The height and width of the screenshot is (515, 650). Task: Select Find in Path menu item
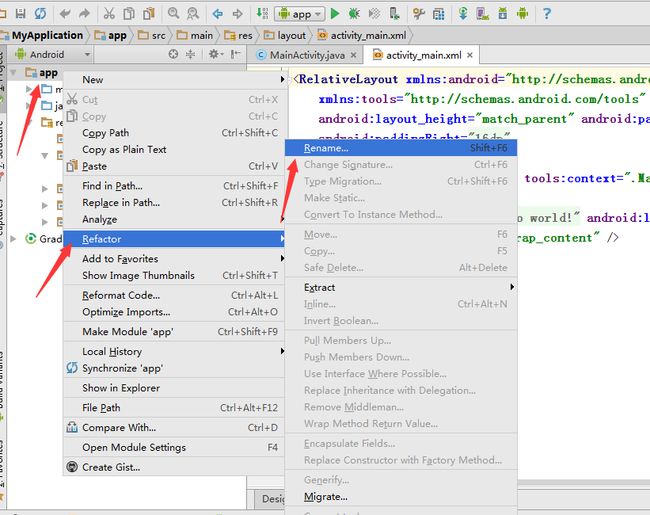pos(174,186)
